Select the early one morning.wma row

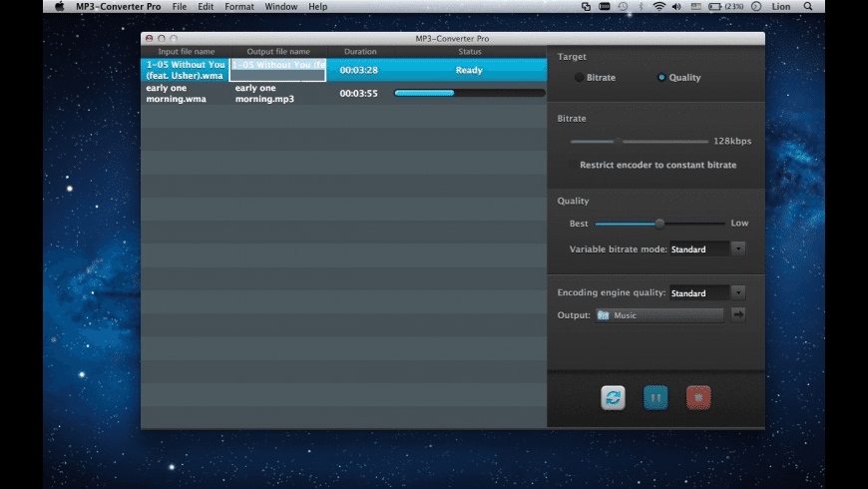[343, 93]
